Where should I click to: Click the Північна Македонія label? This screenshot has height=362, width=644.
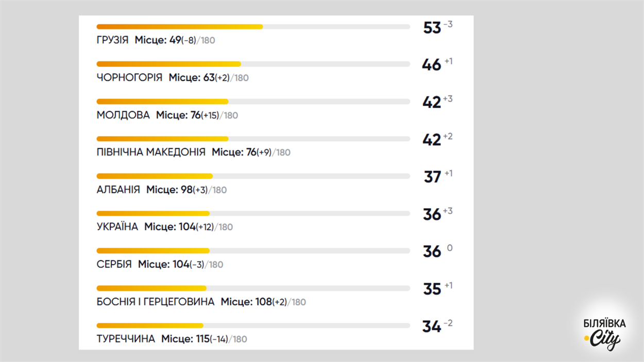[x=151, y=152]
